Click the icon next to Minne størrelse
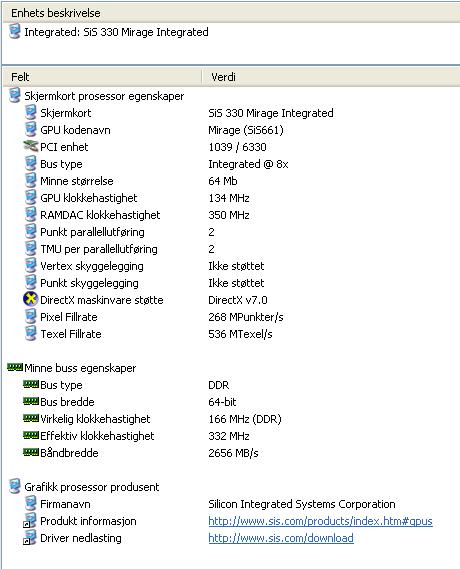 coord(31,180)
